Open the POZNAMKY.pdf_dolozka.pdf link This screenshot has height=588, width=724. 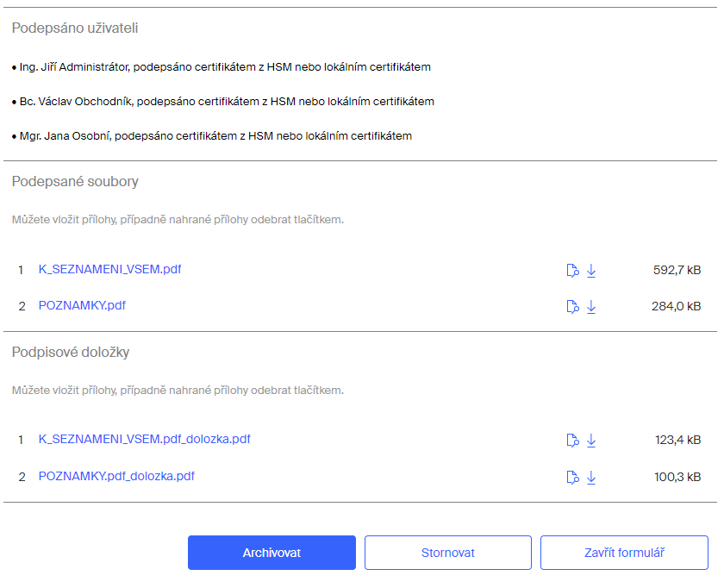(x=116, y=476)
